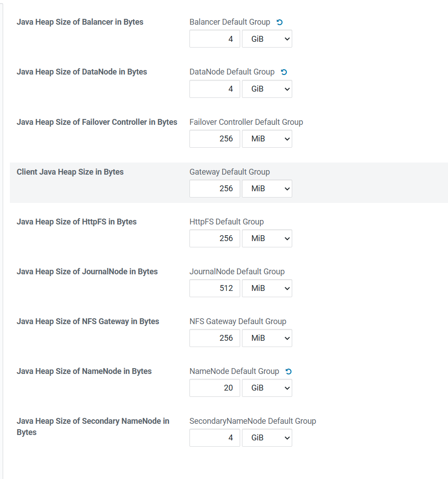Image resolution: width=448 pixels, height=479 pixels.
Task: Open Secondary NameNode heap unit dropdown
Action: point(267,438)
